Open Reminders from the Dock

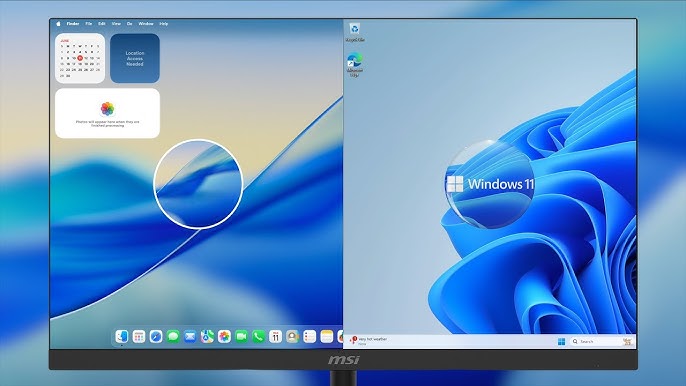309,336
